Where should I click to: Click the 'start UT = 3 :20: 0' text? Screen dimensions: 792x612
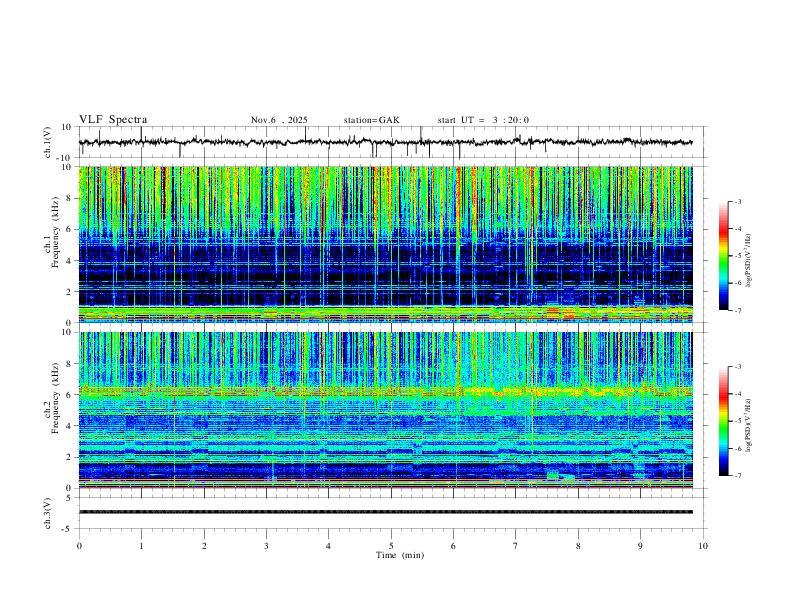[x=483, y=120]
